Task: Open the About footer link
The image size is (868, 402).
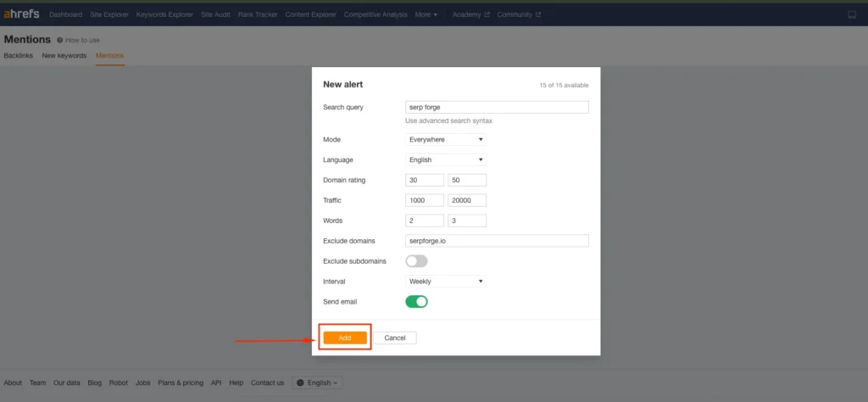Action: tap(13, 382)
